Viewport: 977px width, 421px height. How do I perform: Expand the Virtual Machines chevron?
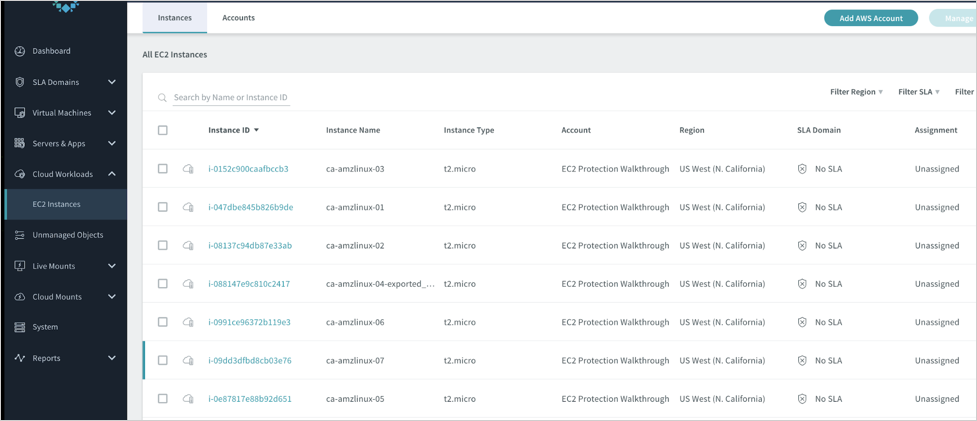(x=112, y=113)
